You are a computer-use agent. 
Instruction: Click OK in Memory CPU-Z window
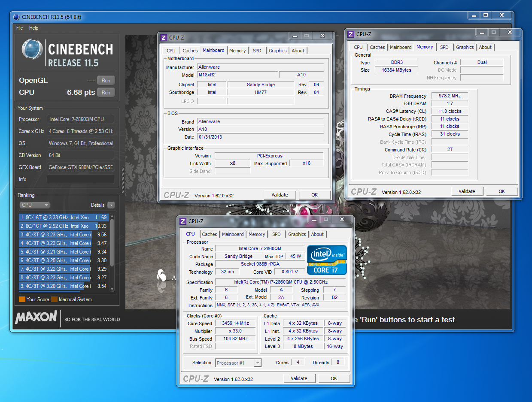coord(502,191)
